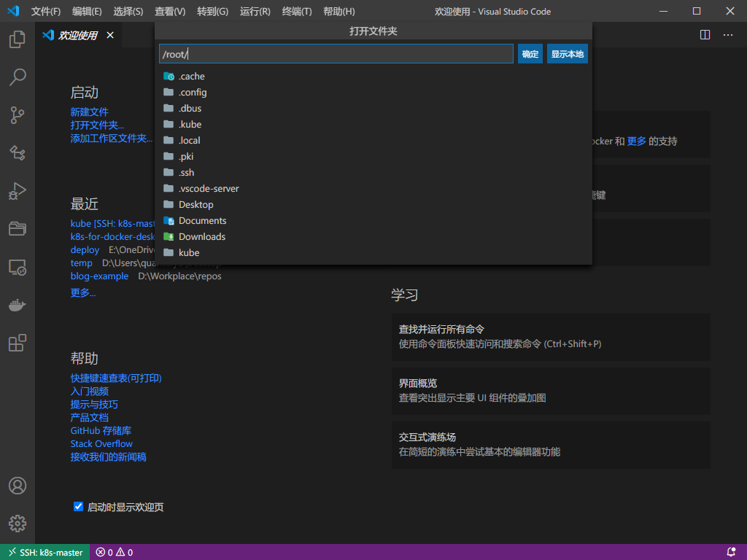
Task: Open the Explorer view in activity bar
Action: point(18,39)
